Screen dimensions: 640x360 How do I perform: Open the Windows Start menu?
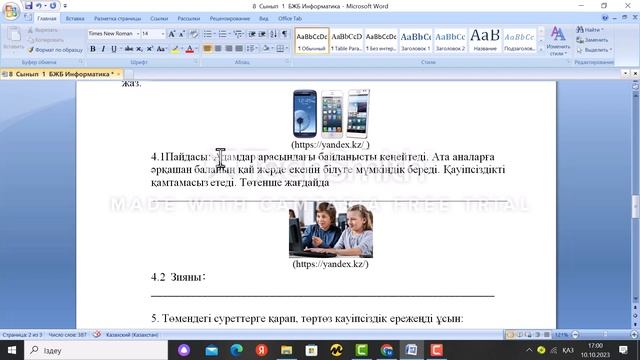[12, 350]
